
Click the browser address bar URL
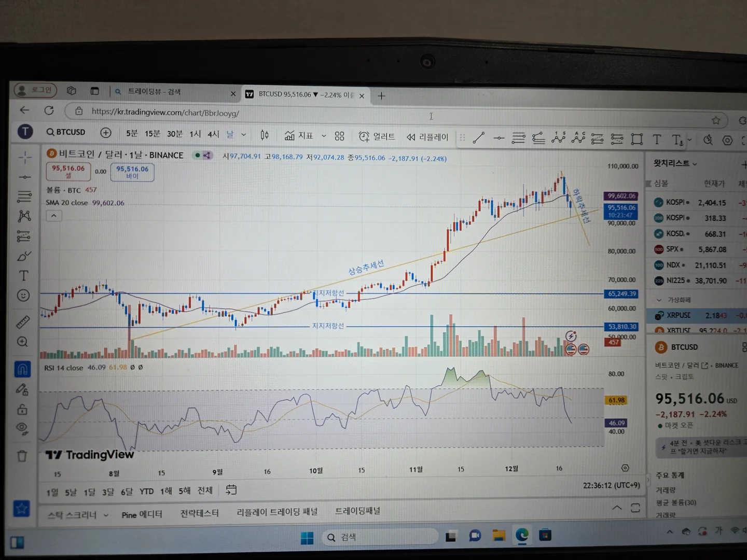(165, 113)
